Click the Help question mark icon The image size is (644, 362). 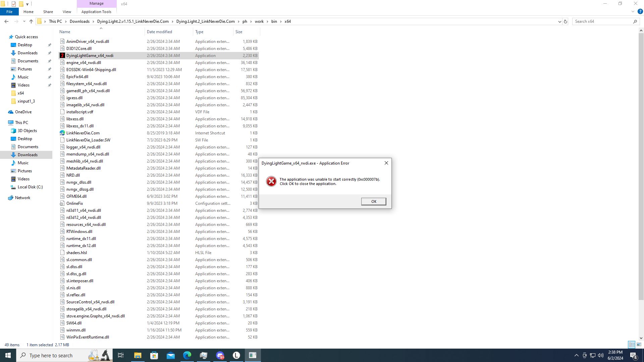pyautogui.click(x=640, y=12)
